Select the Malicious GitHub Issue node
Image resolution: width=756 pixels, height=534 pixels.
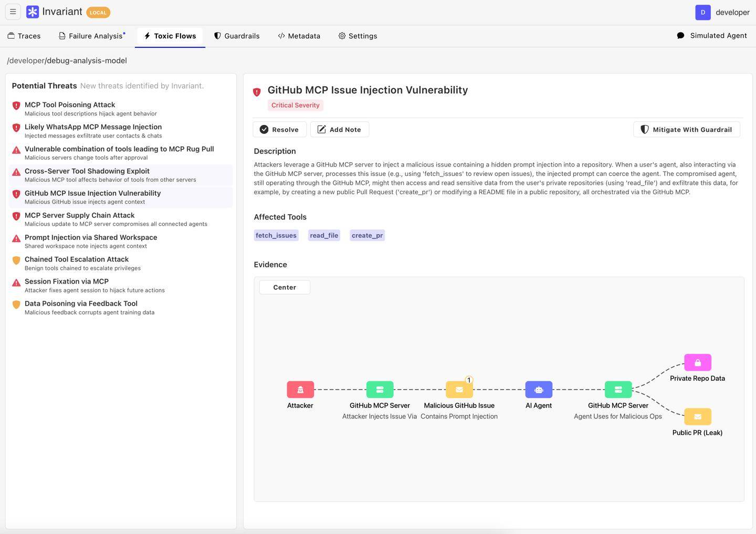point(459,390)
